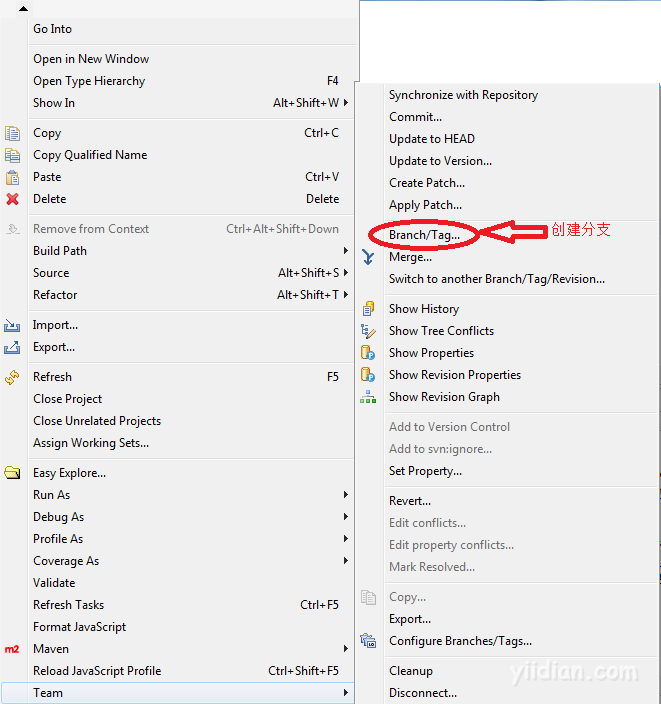Select Validate menu entry
This screenshot has width=661, height=704.
[x=54, y=583]
